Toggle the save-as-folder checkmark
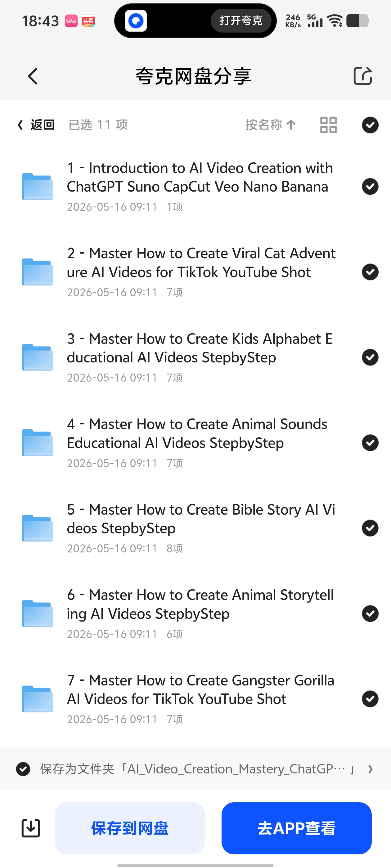This screenshot has width=391, height=868. click(23, 769)
